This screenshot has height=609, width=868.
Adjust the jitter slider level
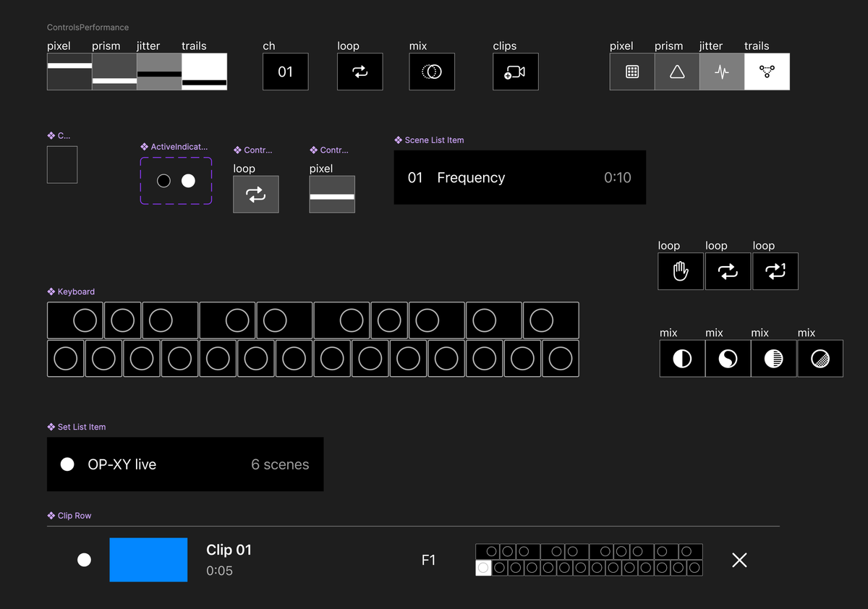coord(159,72)
